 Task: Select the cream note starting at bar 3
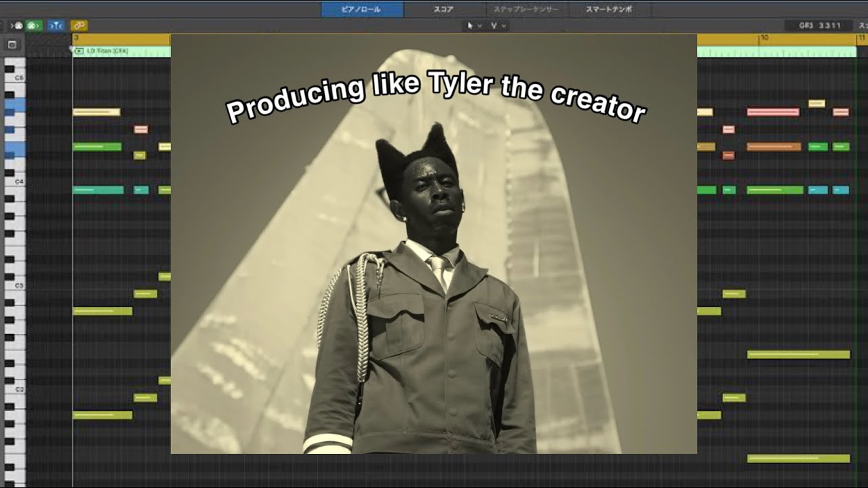(96, 112)
